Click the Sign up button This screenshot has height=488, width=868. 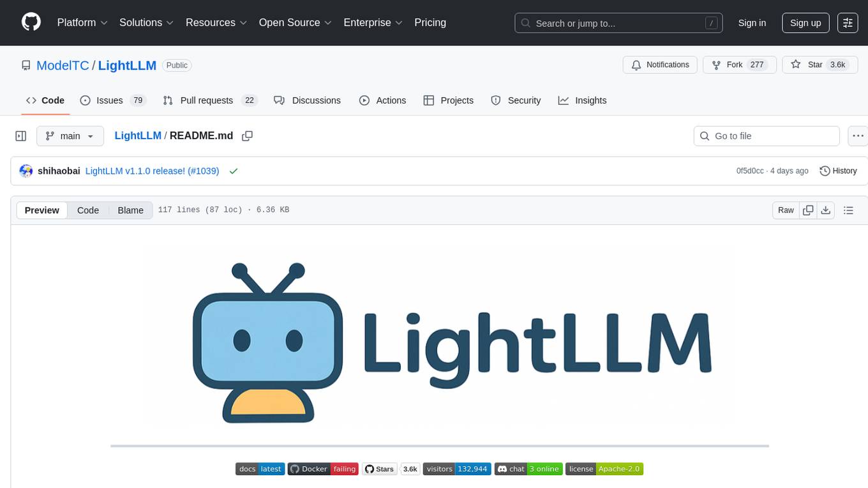tap(805, 23)
